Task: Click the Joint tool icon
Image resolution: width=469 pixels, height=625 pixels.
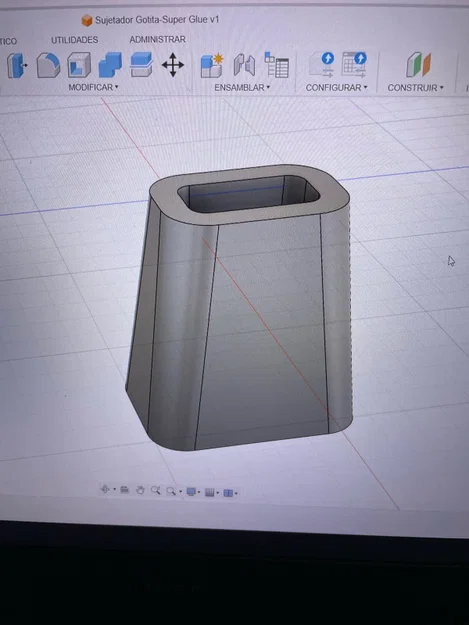Action: (x=244, y=65)
